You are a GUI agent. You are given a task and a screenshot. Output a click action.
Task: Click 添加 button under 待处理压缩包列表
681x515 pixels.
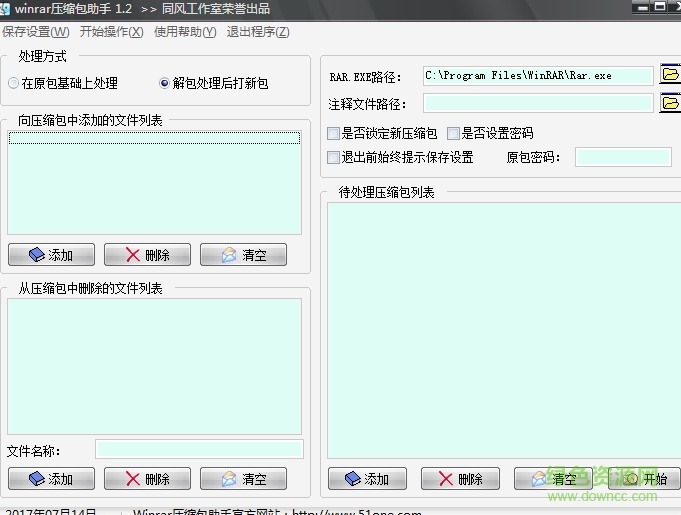(366, 479)
